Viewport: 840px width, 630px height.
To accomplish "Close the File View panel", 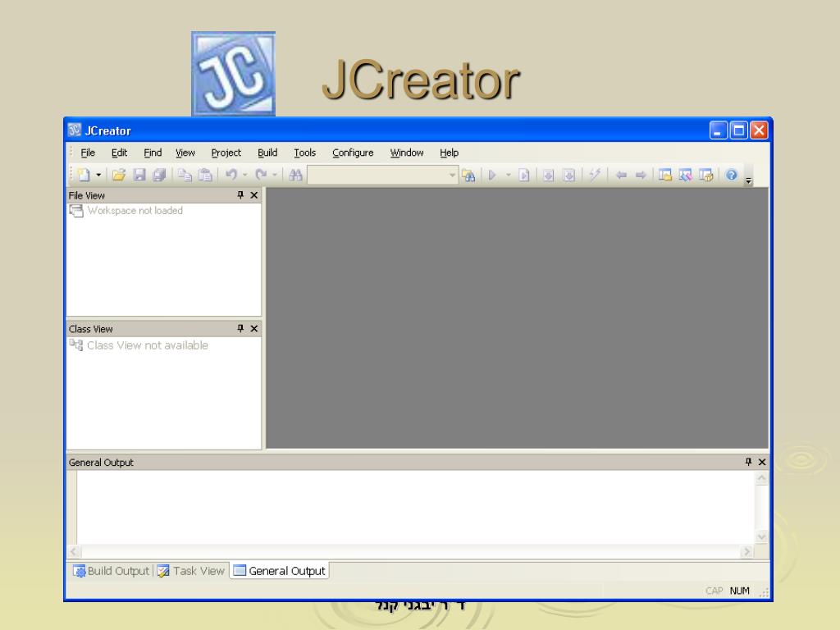I will 254,195.
